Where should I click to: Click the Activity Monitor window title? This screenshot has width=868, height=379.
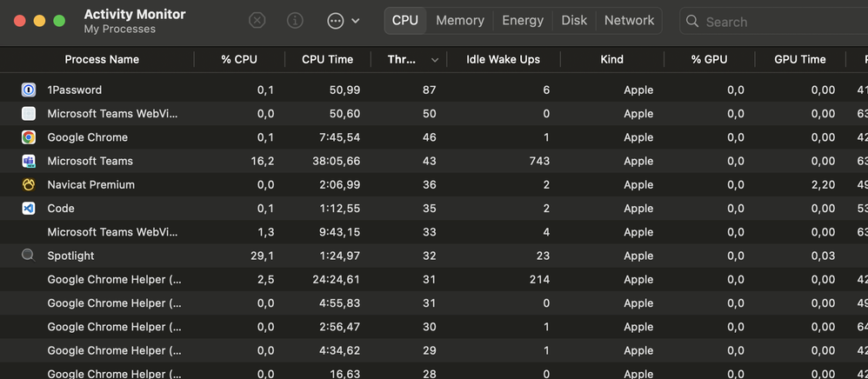pyautogui.click(x=135, y=15)
